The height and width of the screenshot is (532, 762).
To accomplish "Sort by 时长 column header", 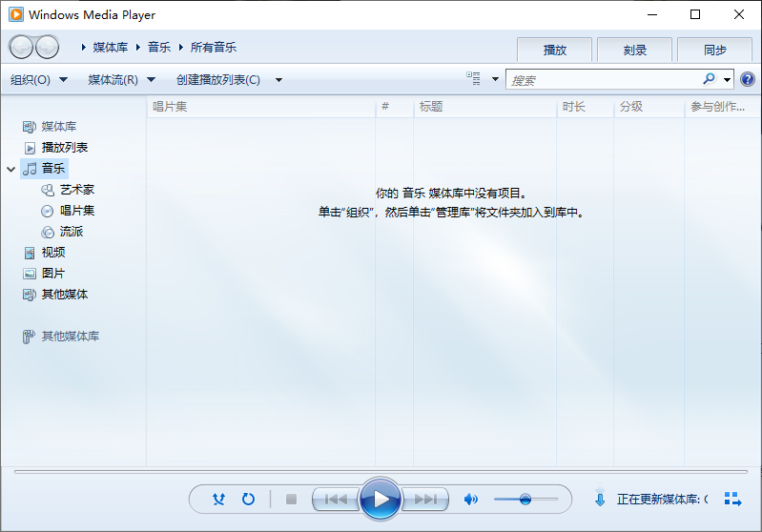I will point(586,107).
